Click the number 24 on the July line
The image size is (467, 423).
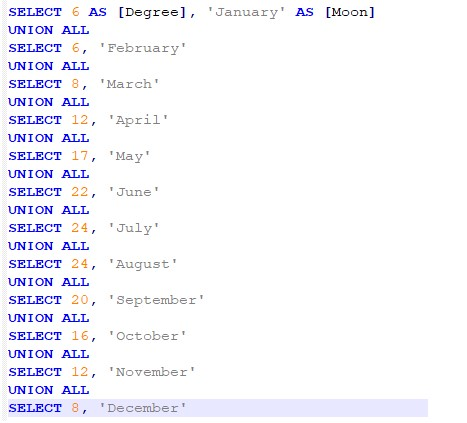(80, 228)
